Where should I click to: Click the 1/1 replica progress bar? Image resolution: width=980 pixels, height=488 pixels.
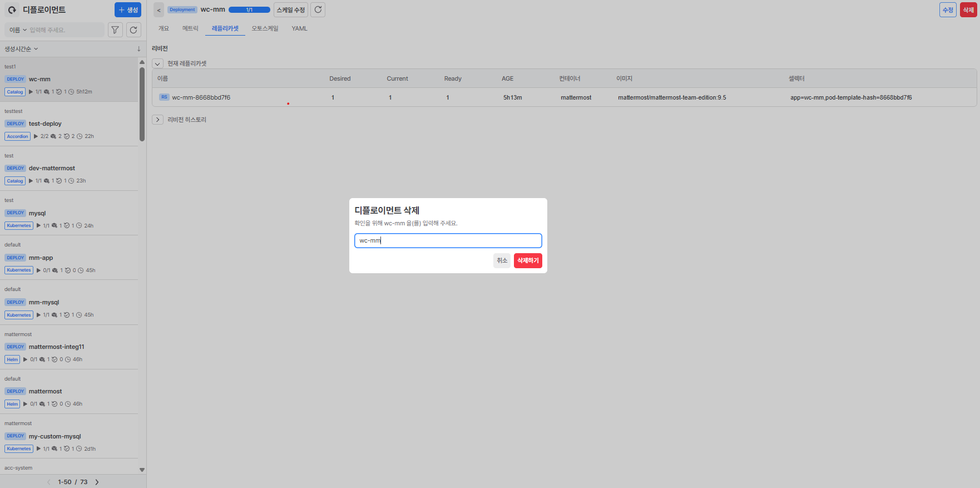click(249, 10)
